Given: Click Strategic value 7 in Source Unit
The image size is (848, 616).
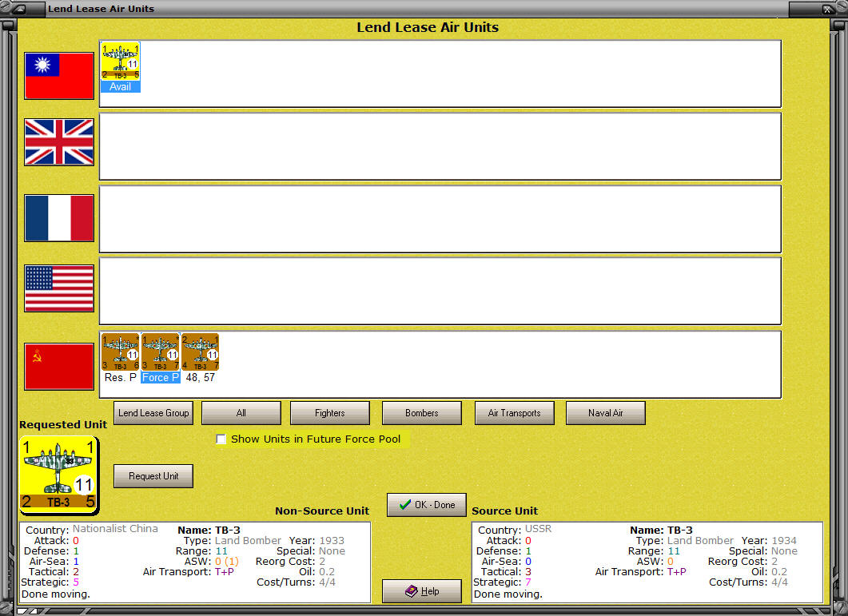Looking at the screenshot, I should (x=528, y=582).
